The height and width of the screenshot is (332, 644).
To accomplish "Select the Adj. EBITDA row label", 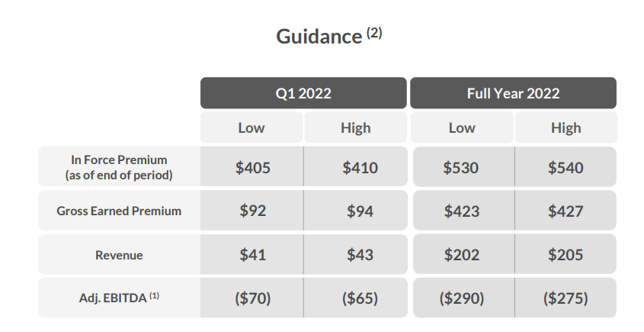I will pyautogui.click(x=119, y=298).
